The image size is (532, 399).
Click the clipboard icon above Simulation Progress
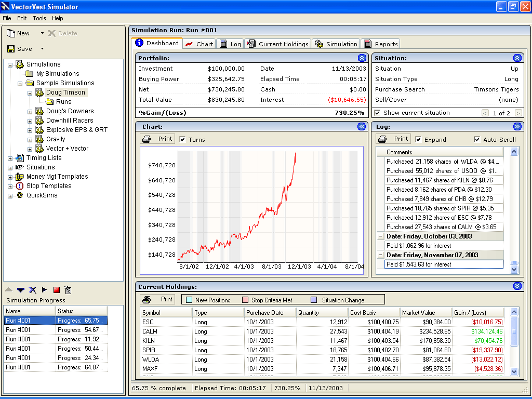click(68, 290)
